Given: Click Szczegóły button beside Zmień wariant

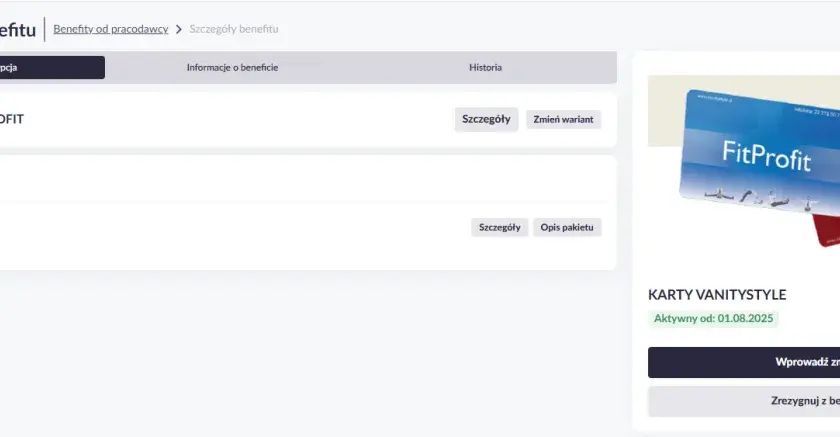Looking at the screenshot, I should point(486,119).
